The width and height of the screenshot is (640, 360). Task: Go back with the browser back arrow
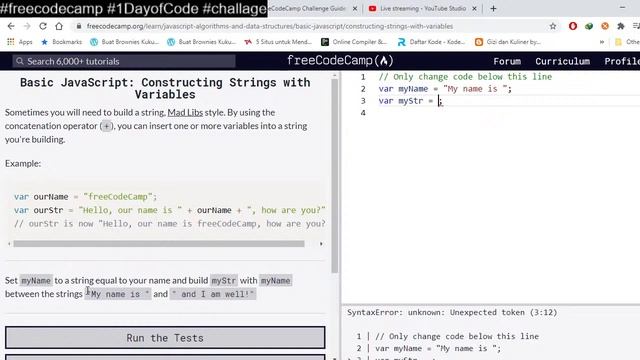11,26
